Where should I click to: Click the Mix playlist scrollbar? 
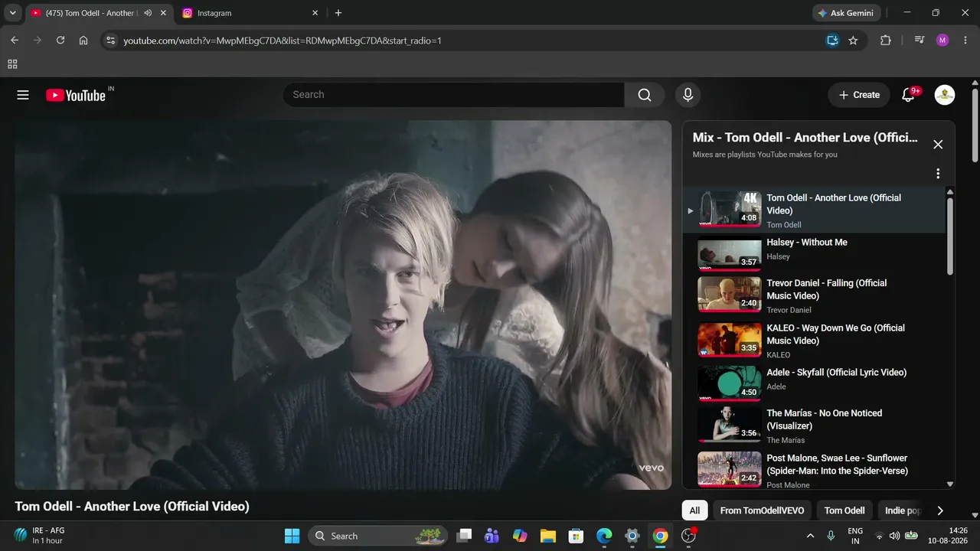pos(950,236)
